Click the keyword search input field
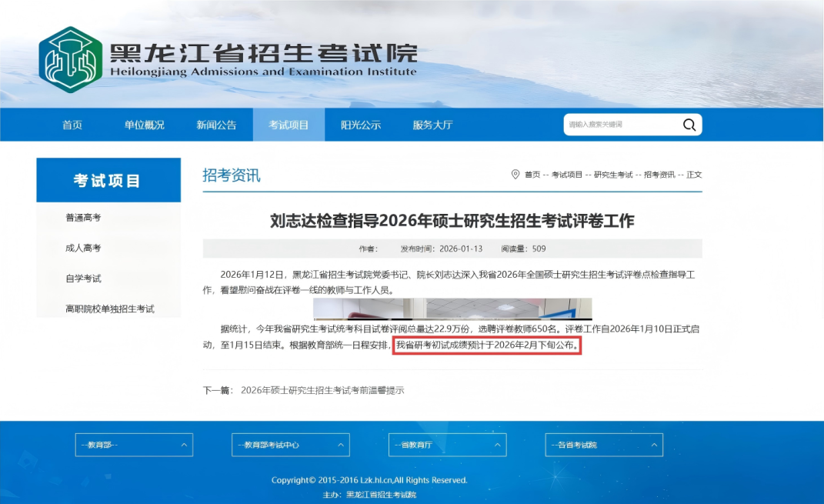The height and width of the screenshot is (504, 824). pyautogui.click(x=619, y=125)
